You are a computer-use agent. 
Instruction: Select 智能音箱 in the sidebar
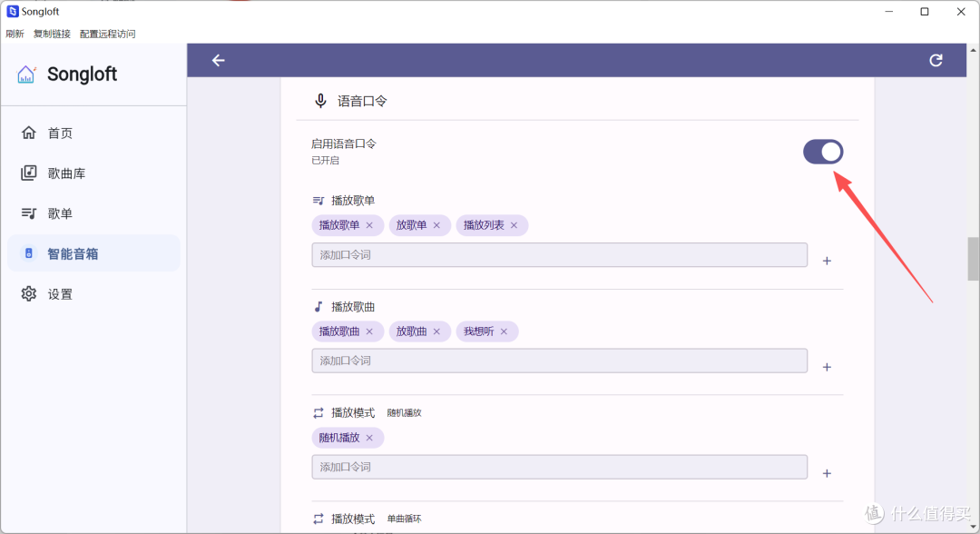(x=93, y=254)
